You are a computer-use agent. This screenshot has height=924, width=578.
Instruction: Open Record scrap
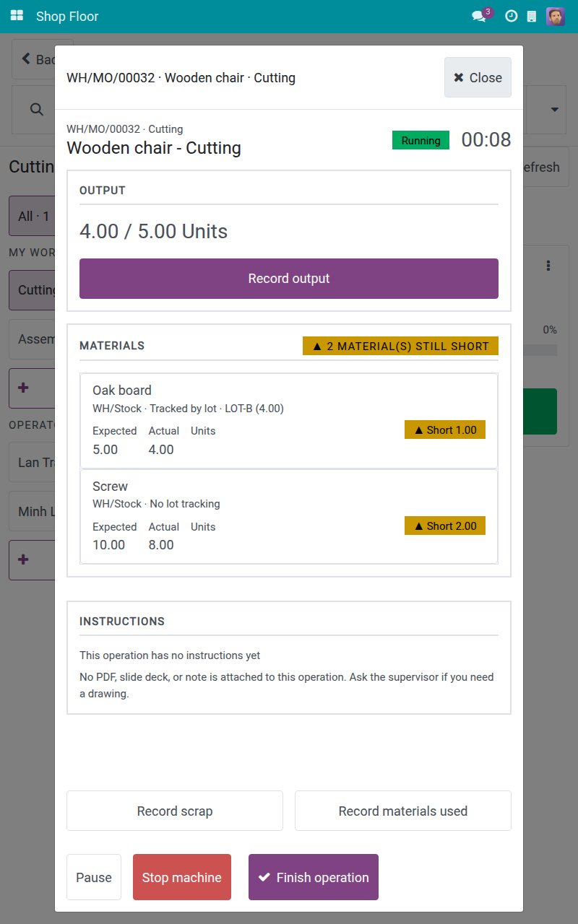point(175,811)
